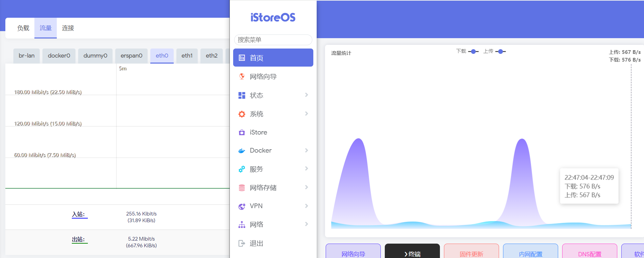Select the eth0 interface tab
The image size is (644, 258).
click(162, 56)
